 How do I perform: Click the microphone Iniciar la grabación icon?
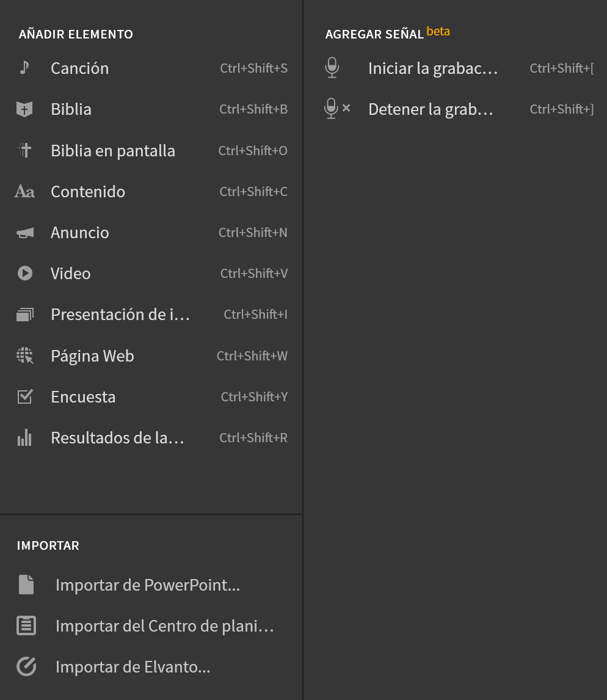tap(332, 68)
